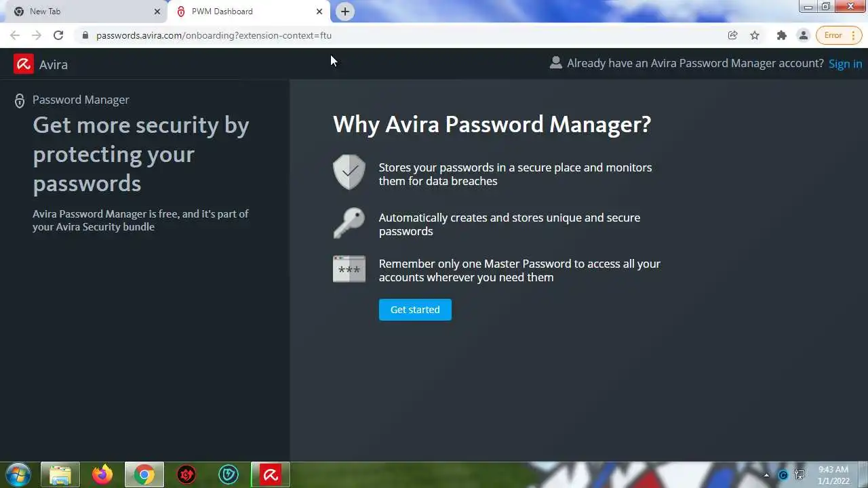Click the key feature icon
Viewport: 868px width, 488px height.
pos(349,223)
